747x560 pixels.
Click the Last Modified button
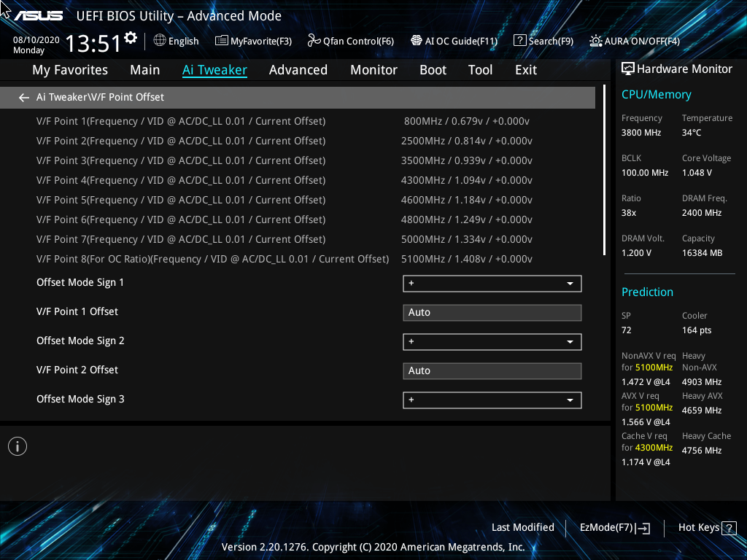click(522, 527)
